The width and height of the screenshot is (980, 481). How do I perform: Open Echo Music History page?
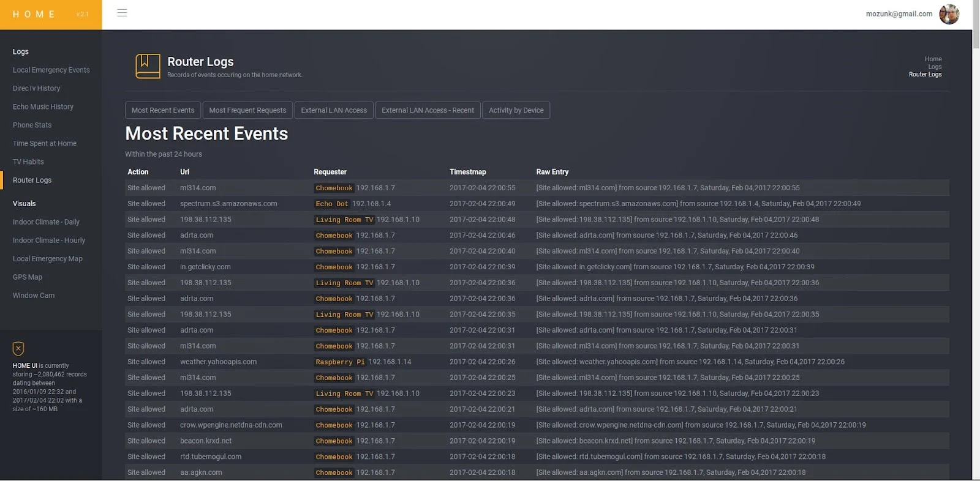click(x=43, y=106)
